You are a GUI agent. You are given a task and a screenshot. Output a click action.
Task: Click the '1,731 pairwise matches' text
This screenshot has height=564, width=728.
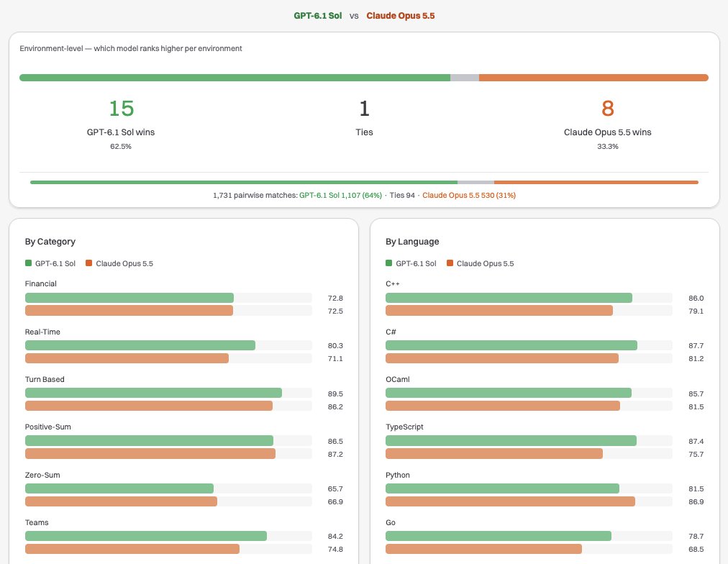[x=255, y=196]
